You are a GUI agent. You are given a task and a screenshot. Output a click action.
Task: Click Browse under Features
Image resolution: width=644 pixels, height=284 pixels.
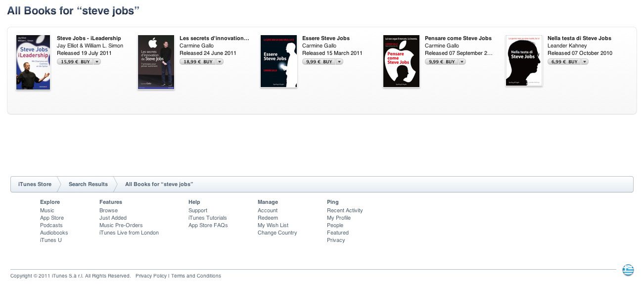pyautogui.click(x=108, y=210)
